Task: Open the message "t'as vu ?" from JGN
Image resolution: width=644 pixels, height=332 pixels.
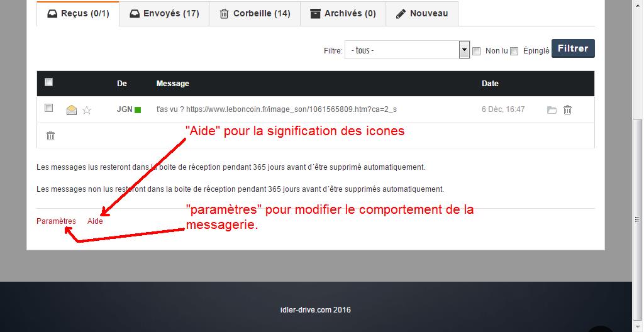Action: click(276, 109)
